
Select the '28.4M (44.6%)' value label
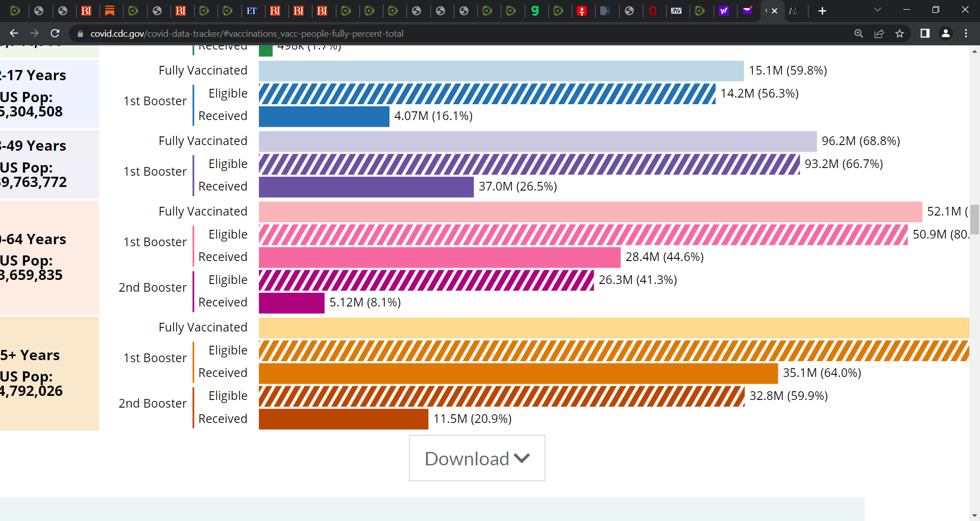coord(665,257)
